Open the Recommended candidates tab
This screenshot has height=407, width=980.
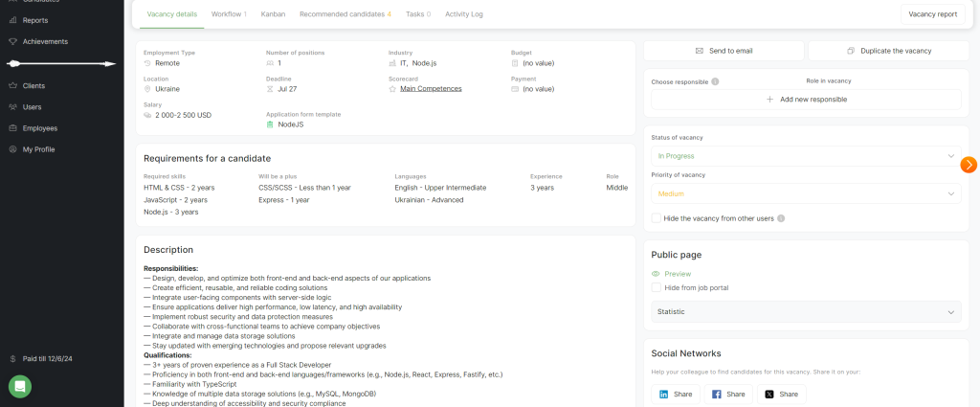[345, 14]
